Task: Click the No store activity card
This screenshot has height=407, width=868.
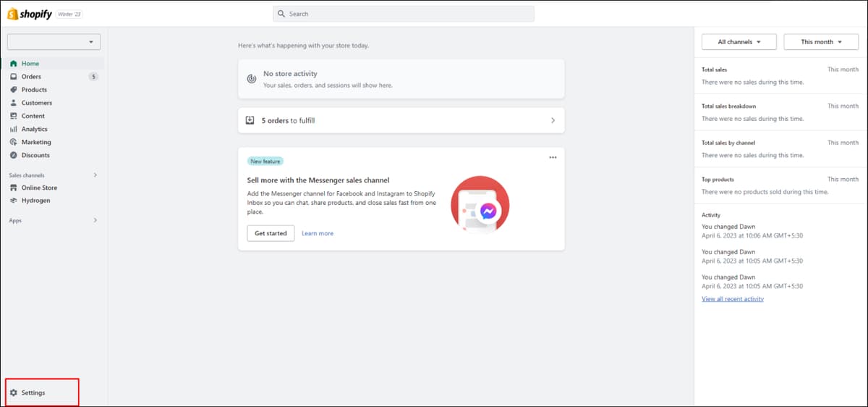Action: 401,79
